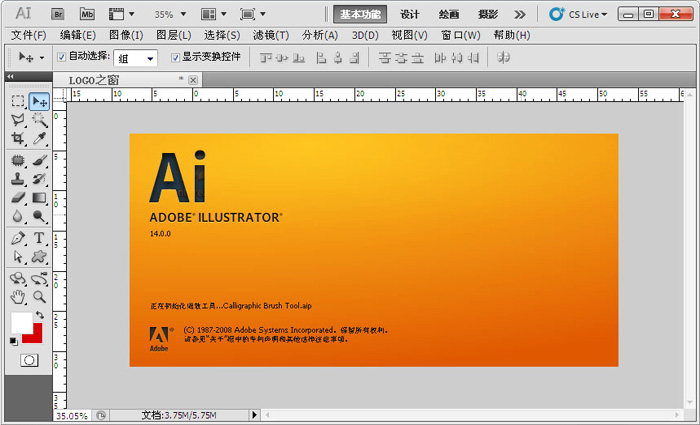This screenshot has width=700, height=425.
Task: Select the Polygonal Lasso tool
Action: tap(18, 120)
